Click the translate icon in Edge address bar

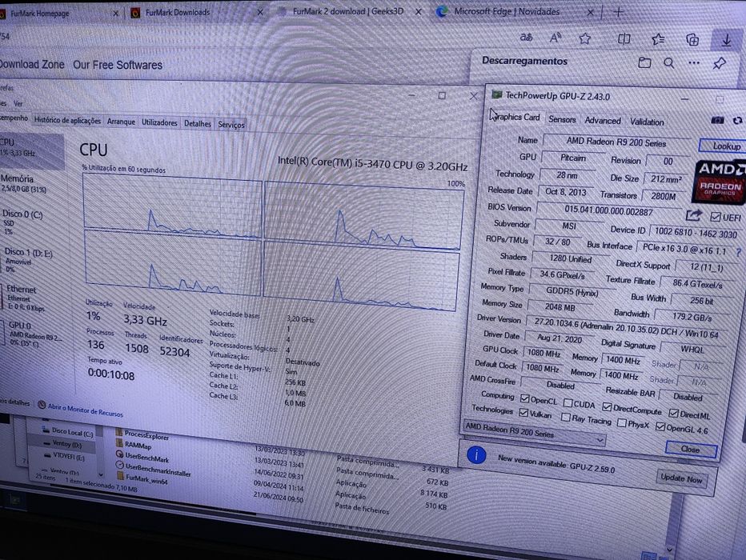pos(526,38)
